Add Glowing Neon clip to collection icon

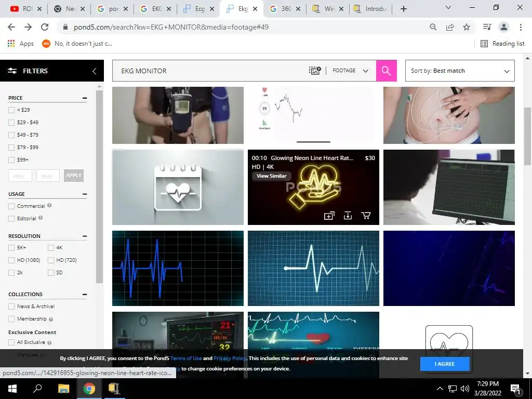[x=329, y=216]
